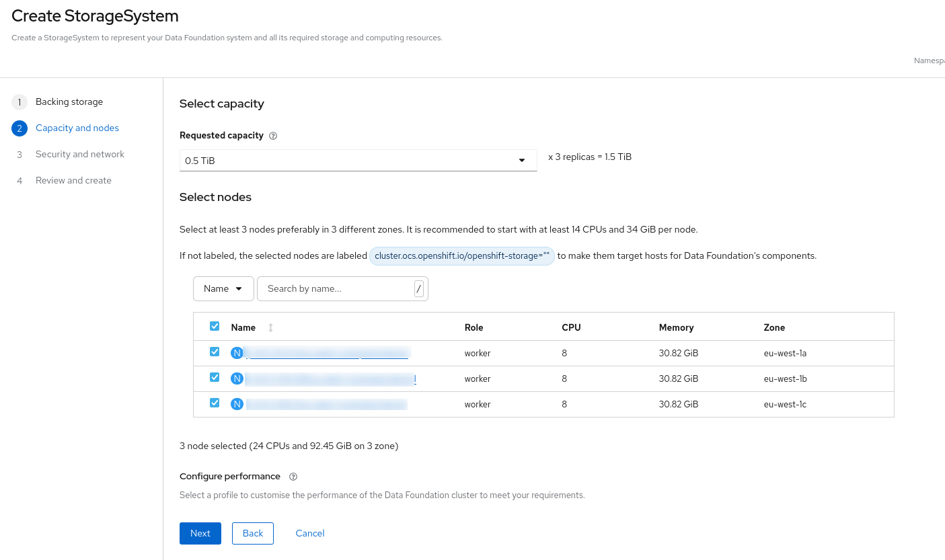Click node icon in the eu-west-1a row
This screenshot has width=945, height=560.
click(237, 353)
